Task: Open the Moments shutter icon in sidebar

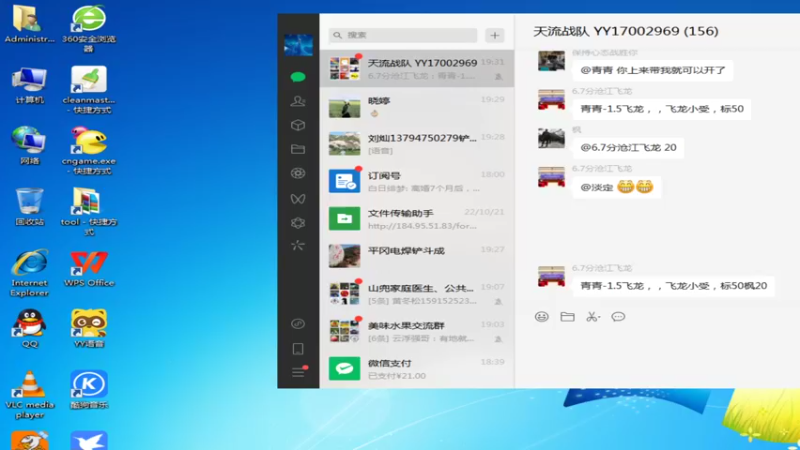Action: 298,173
